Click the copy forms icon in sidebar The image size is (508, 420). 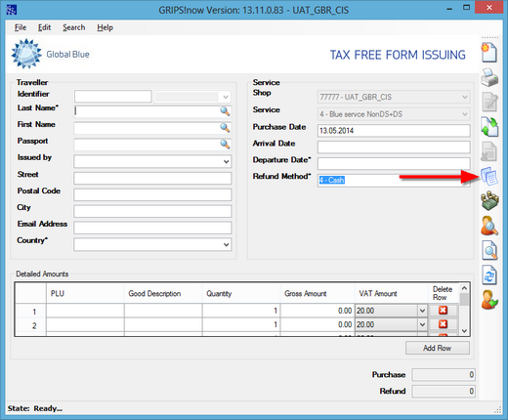click(489, 176)
